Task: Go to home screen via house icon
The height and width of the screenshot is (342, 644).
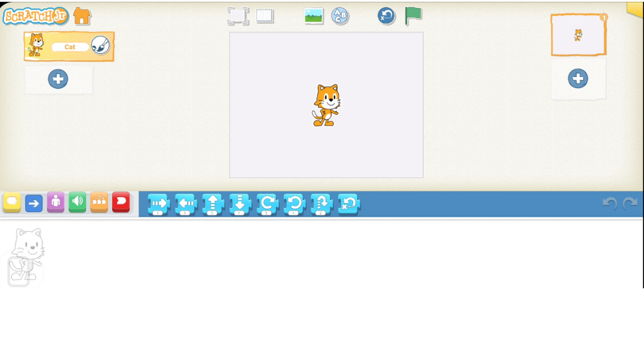Action: pos(82,16)
